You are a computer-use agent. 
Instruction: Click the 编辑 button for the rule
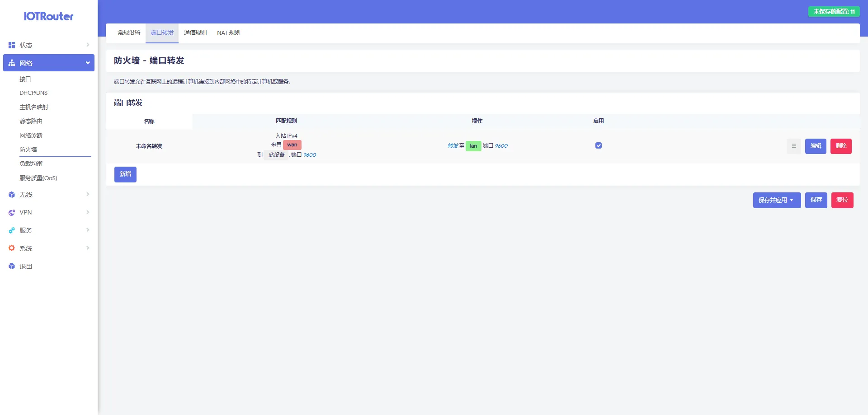click(x=815, y=146)
